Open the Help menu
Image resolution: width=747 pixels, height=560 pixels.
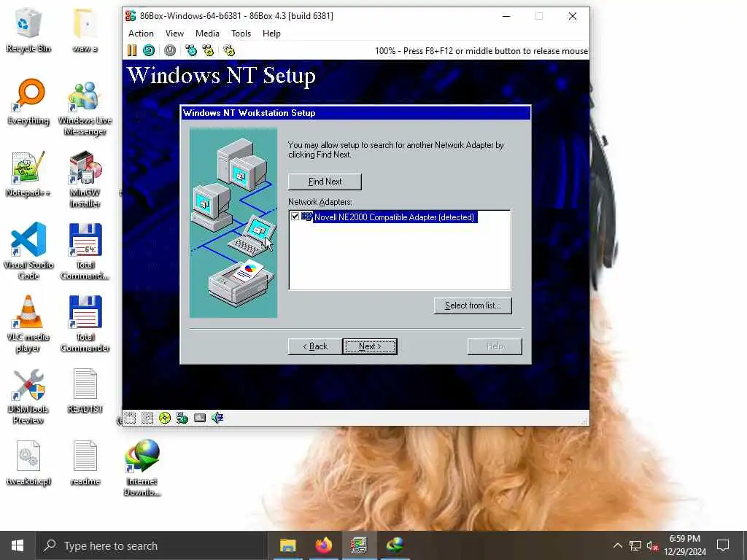(x=271, y=34)
